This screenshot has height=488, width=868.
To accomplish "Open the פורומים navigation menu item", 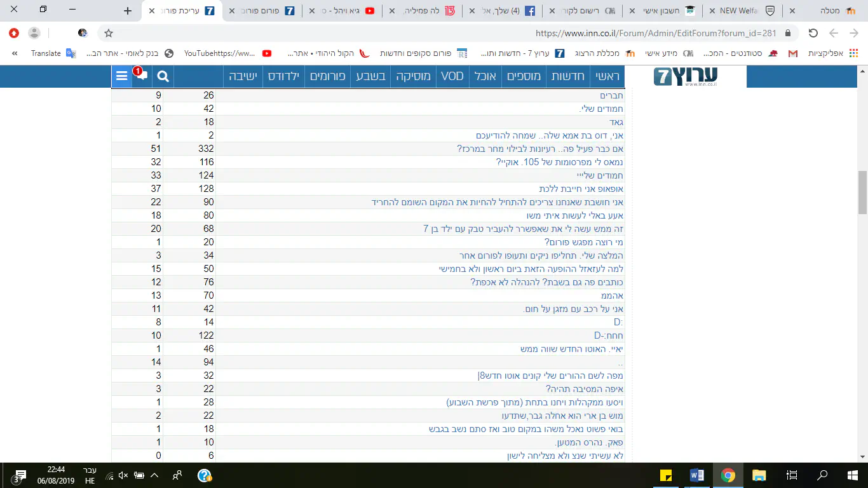I will [328, 76].
